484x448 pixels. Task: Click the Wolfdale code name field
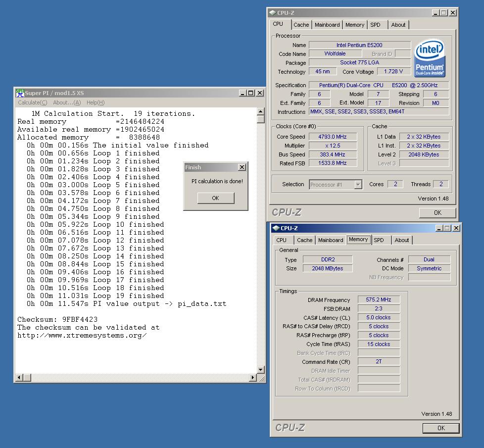pos(335,54)
